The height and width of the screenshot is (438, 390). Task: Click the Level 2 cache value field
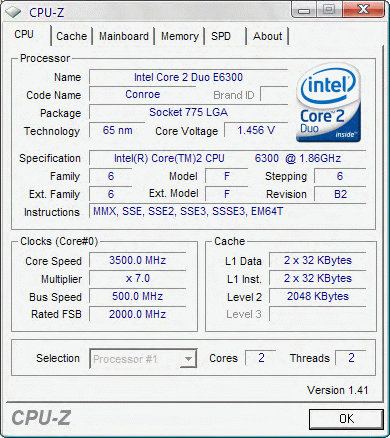click(317, 296)
